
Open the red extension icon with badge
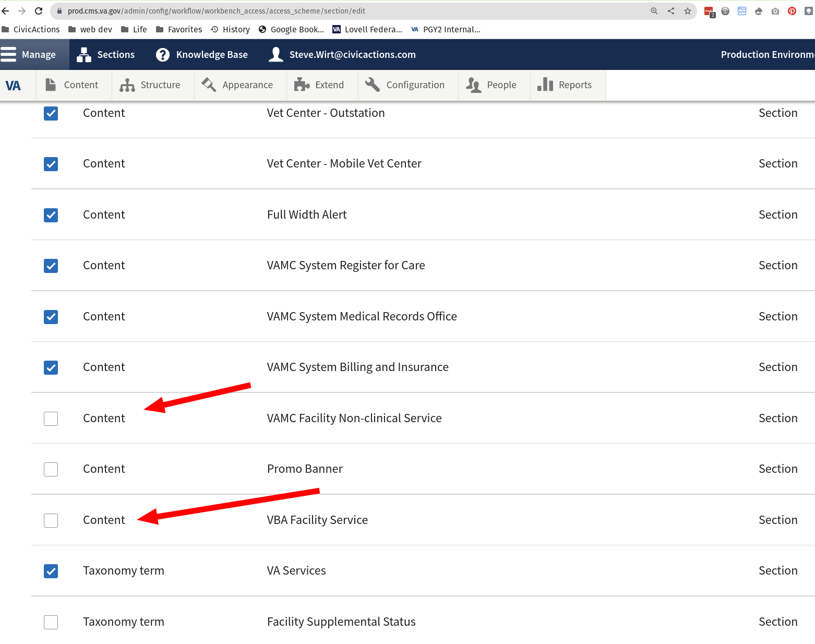tap(709, 11)
